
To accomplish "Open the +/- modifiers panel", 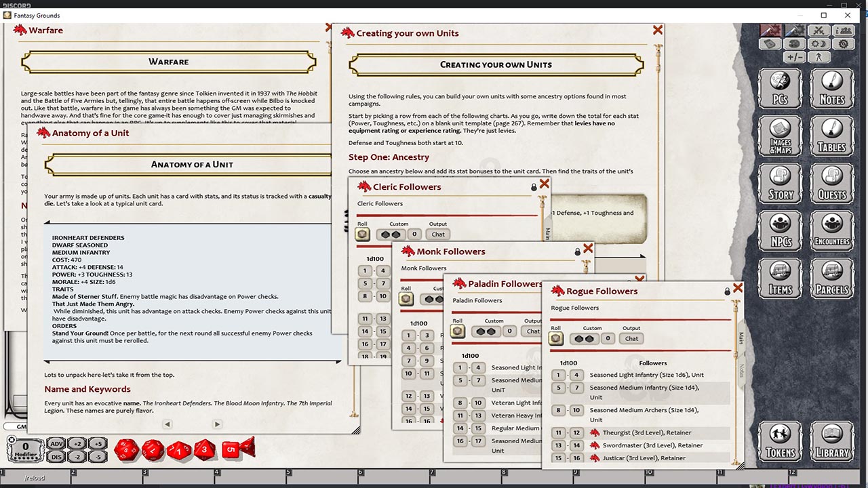I will pyautogui.click(x=794, y=57).
